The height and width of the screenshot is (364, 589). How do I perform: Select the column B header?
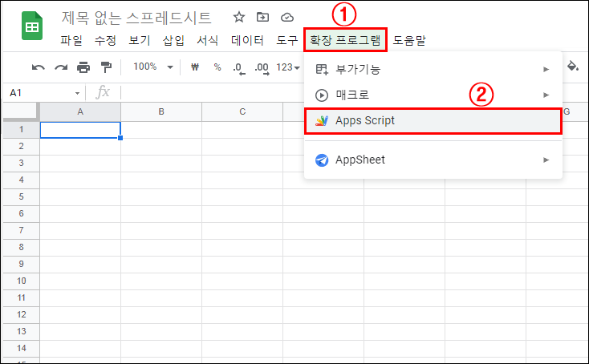pyautogui.click(x=161, y=111)
